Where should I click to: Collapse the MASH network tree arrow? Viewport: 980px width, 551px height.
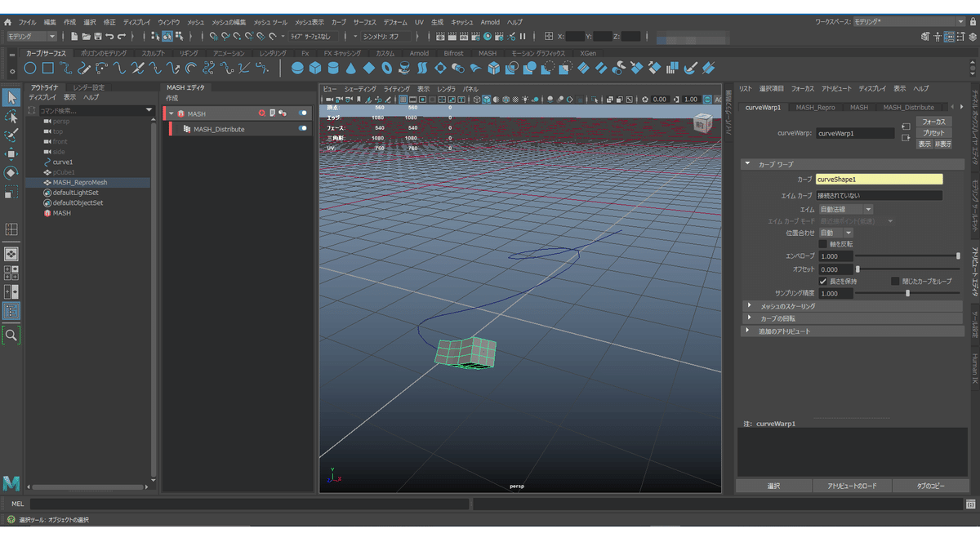[171, 113]
